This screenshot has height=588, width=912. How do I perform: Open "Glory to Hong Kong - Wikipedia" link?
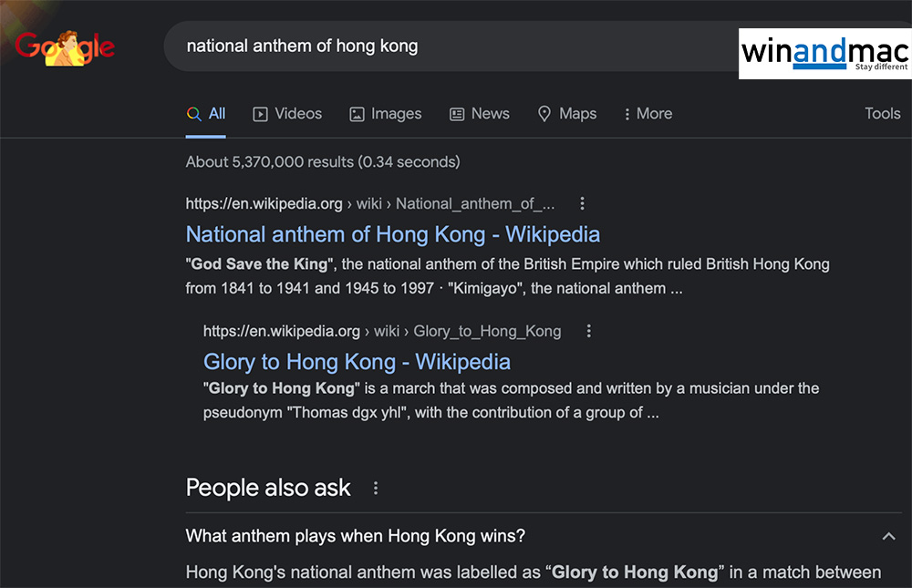(x=357, y=362)
